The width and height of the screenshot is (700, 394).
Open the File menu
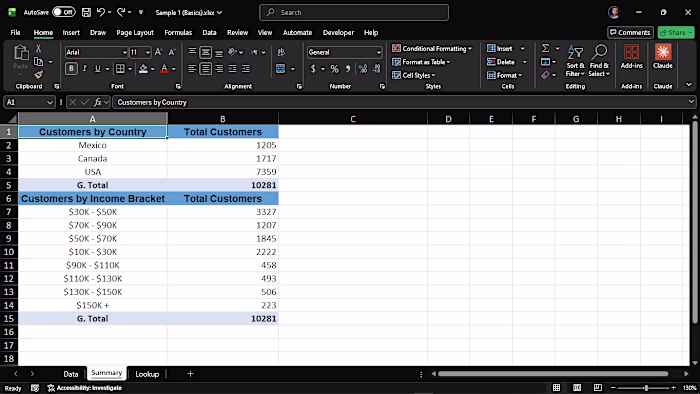coord(15,33)
